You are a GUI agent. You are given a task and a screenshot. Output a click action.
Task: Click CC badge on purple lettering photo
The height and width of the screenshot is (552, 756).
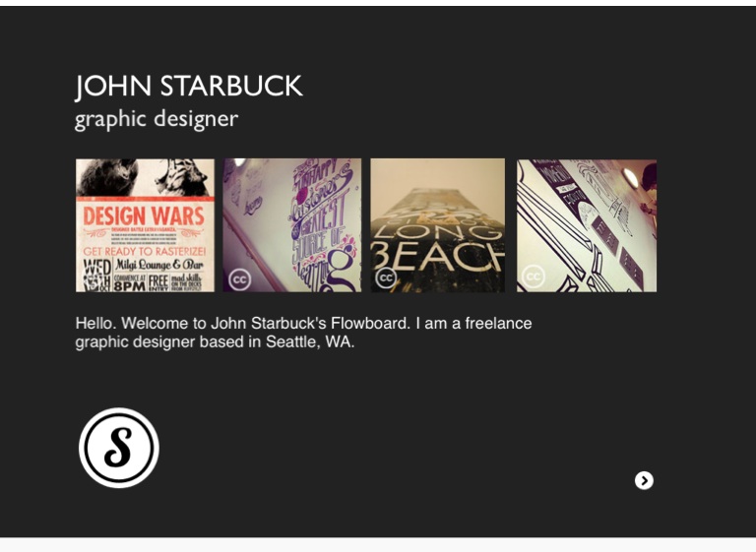click(239, 279)
